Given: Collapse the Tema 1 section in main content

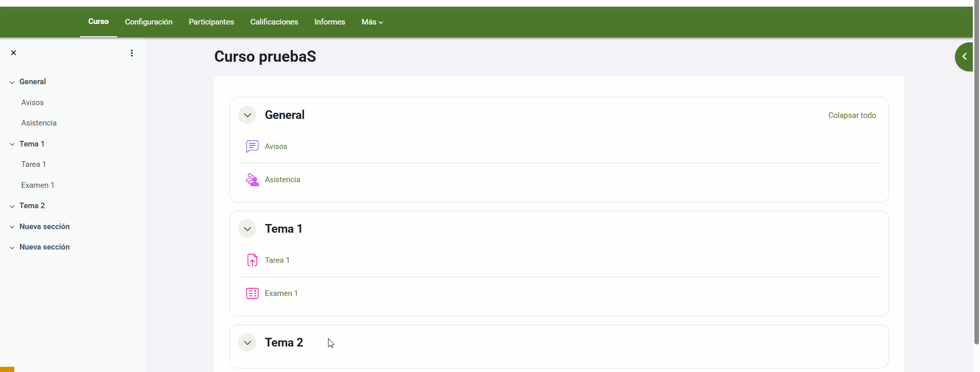Looking at the screenshot, I should point(247,229).
